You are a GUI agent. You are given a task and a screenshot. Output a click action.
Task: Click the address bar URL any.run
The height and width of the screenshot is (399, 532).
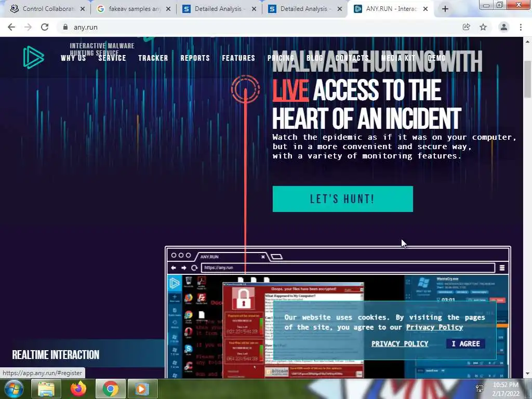point(86,27)
